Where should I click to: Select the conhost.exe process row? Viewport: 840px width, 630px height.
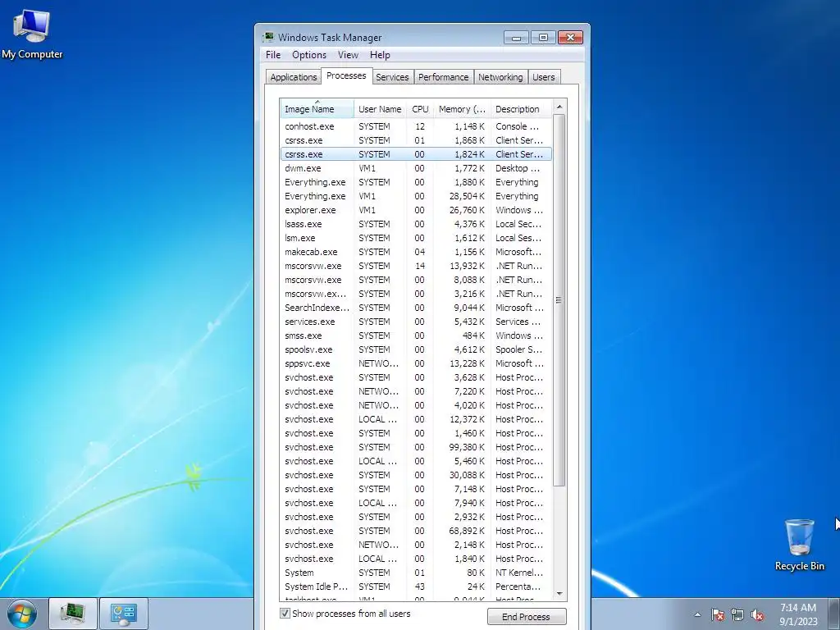click(416, 126)
